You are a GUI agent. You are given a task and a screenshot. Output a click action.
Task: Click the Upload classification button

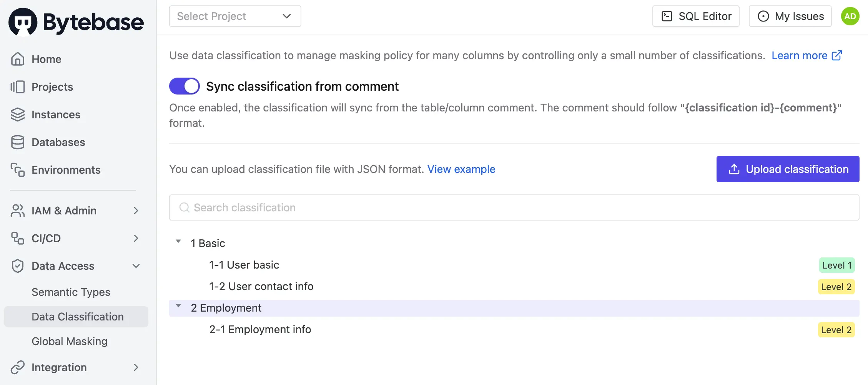pyautogui.click(x=788, y=169)
